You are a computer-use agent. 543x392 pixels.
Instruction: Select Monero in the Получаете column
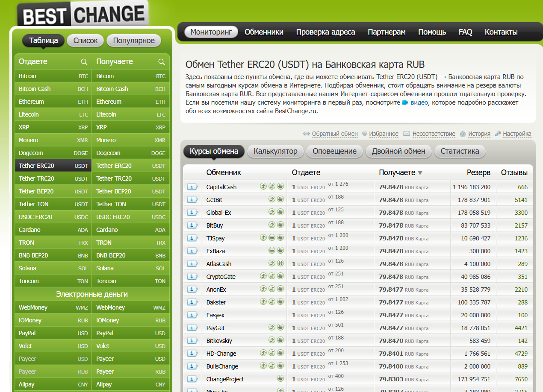tap(131, 140)
